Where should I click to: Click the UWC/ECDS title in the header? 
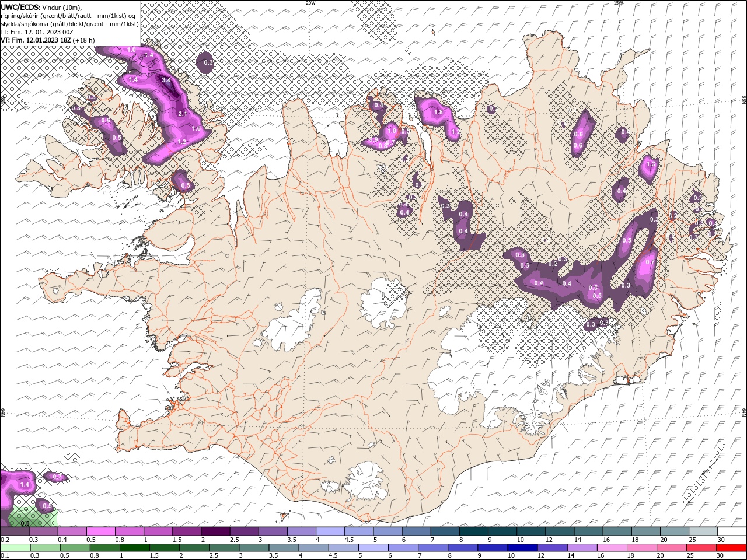tap(20, 6)
